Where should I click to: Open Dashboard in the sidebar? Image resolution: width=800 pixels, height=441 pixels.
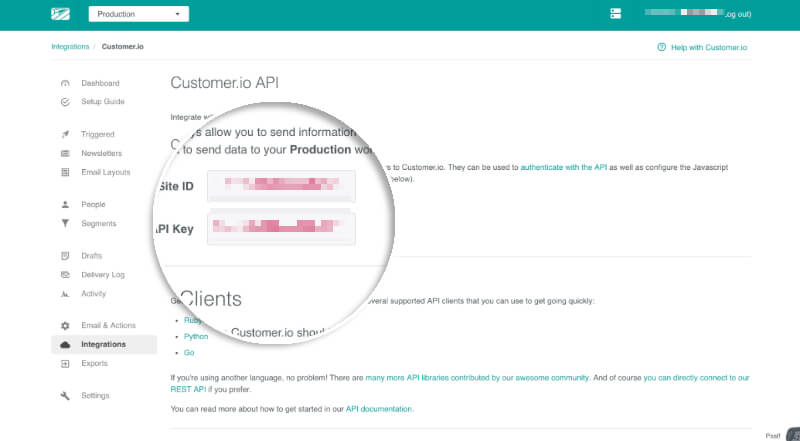click(x=100, y=83)
